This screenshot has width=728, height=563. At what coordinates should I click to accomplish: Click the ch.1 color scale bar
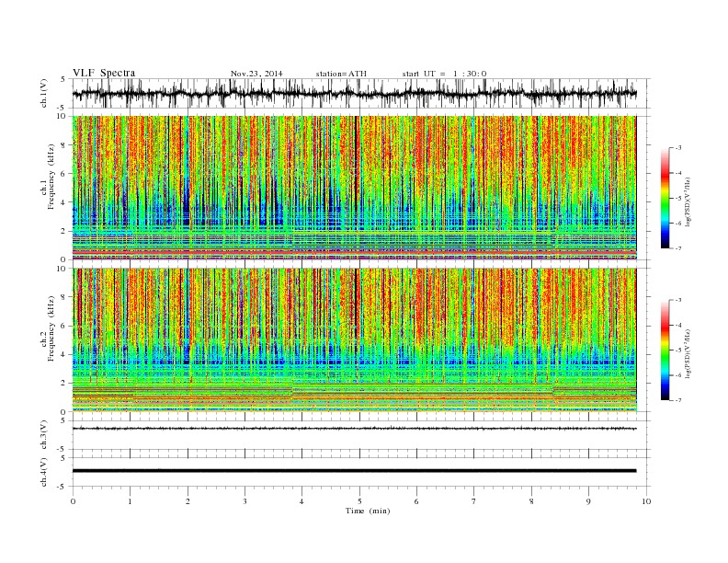tap(665, 198)
